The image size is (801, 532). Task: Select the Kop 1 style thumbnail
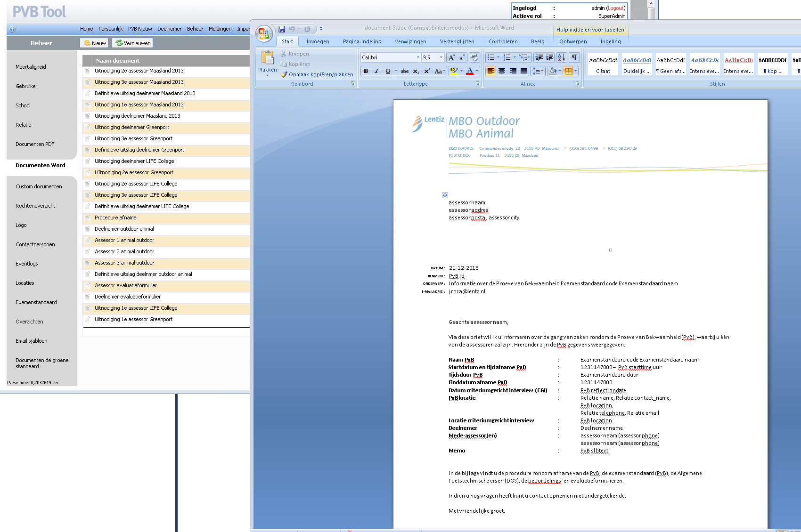[x=773, y=65]
